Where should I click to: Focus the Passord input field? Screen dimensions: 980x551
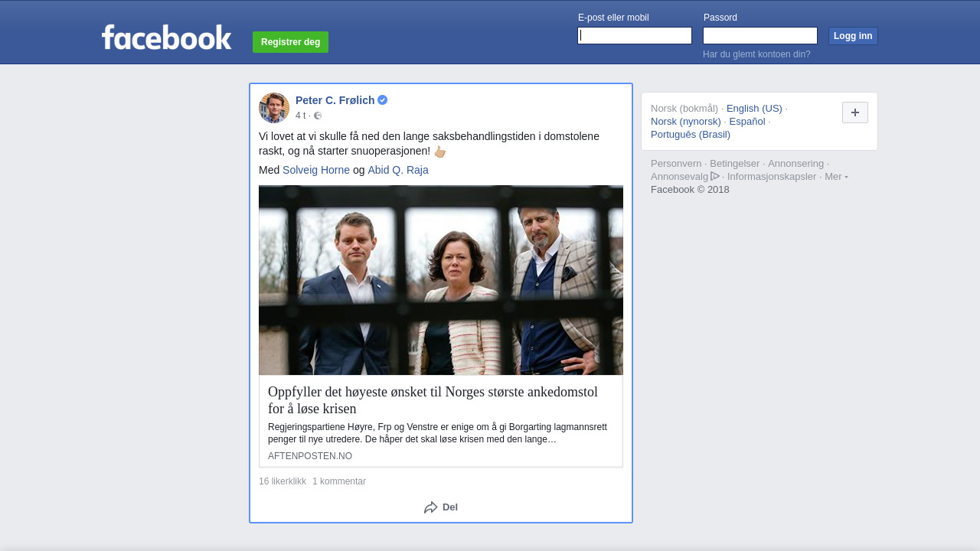(760, 36)
